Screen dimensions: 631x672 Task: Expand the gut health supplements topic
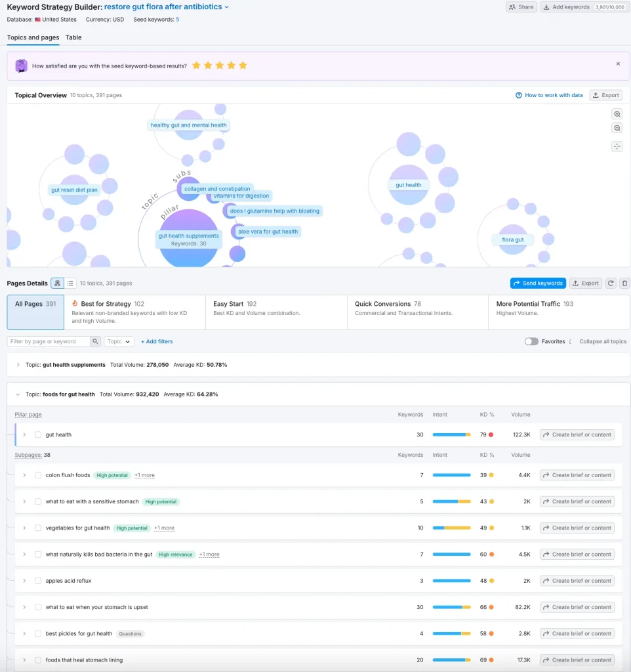click(18, 365)
